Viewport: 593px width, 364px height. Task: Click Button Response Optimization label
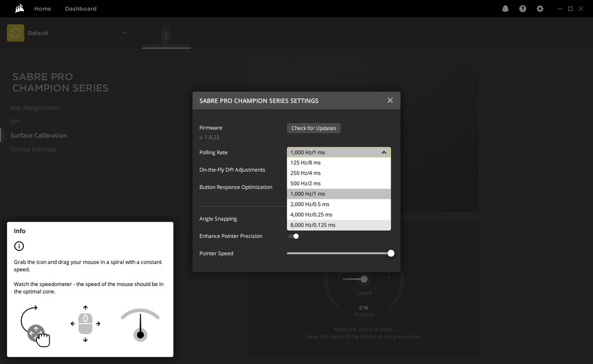point(236,187)
